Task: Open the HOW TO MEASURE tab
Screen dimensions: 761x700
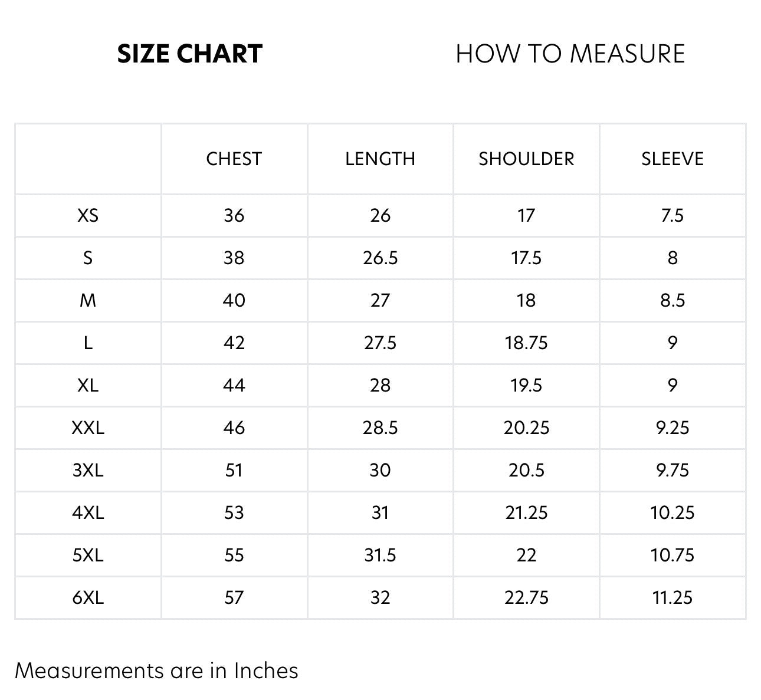Action: (570, 54)
